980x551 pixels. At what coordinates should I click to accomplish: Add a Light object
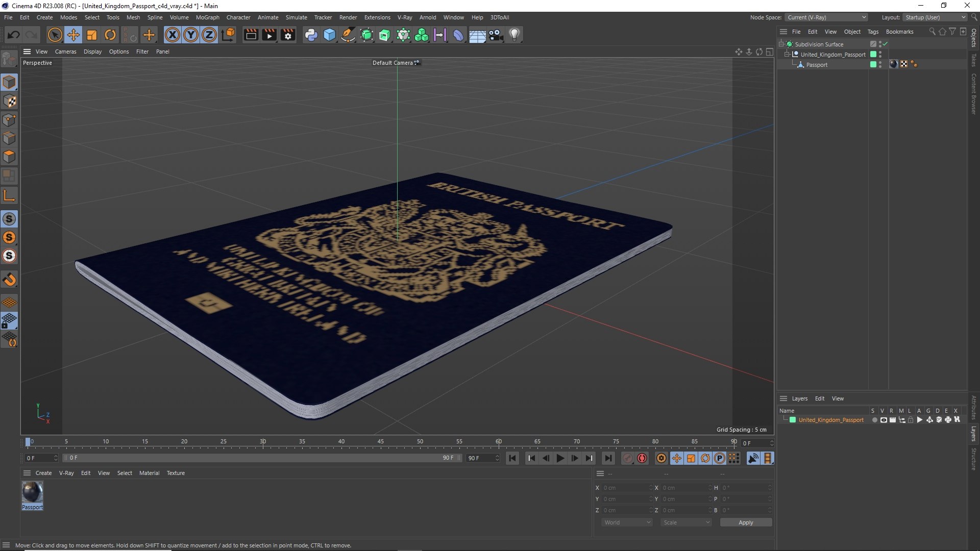[514, 35]
